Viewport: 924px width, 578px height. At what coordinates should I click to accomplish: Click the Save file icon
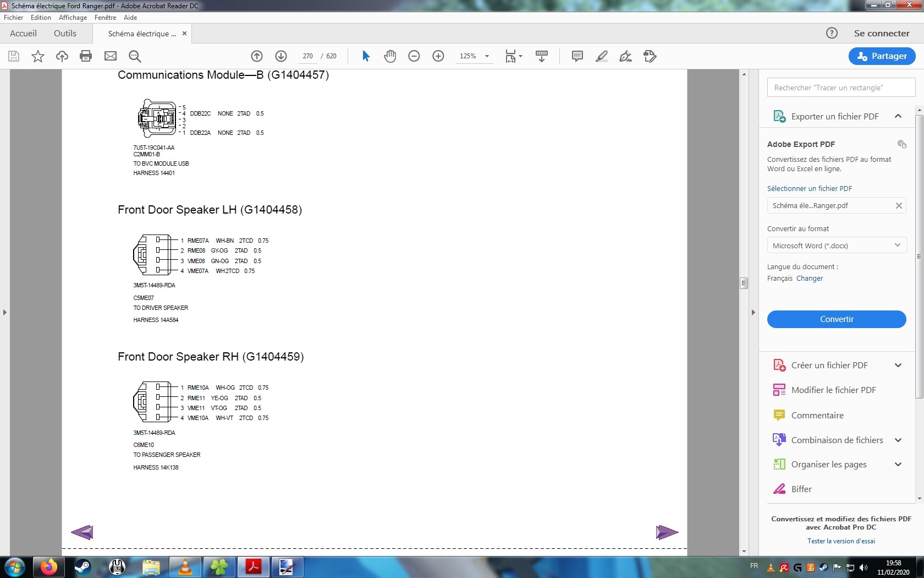(14, 56)
